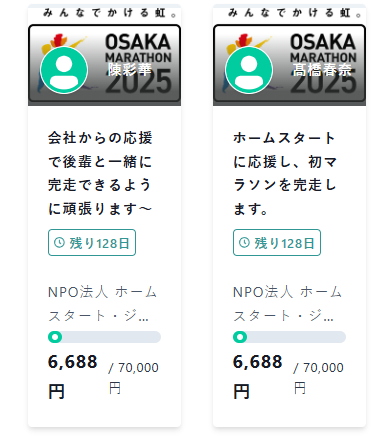Click the clock icon in the left card's 残り128日 badge

coord(59,243)
